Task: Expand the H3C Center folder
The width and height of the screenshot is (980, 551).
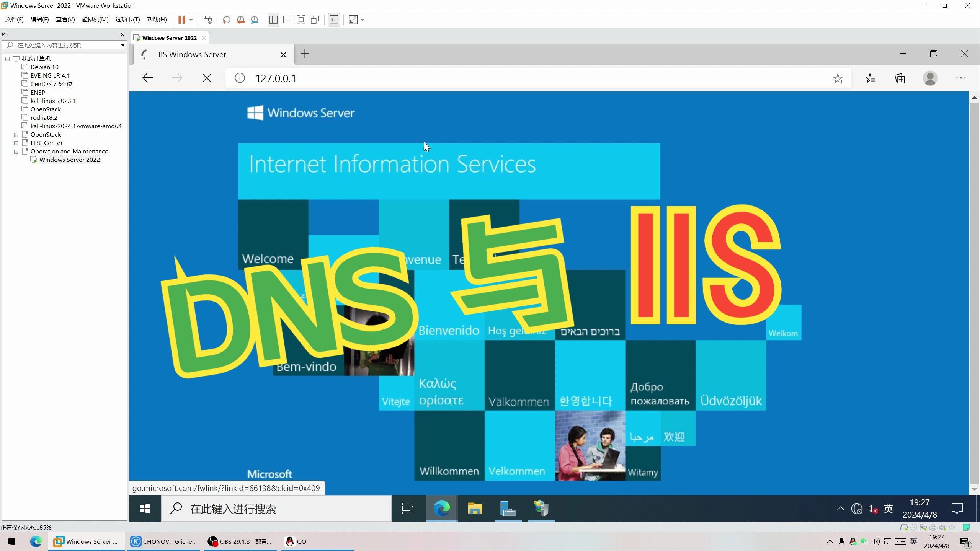Action: tap(16, 143)
